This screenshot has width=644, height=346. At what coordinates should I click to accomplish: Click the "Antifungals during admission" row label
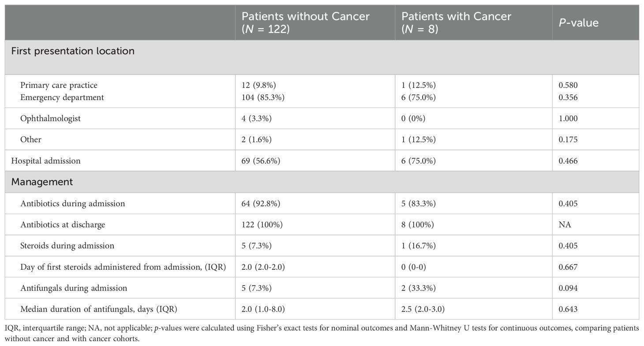[74, 288]
